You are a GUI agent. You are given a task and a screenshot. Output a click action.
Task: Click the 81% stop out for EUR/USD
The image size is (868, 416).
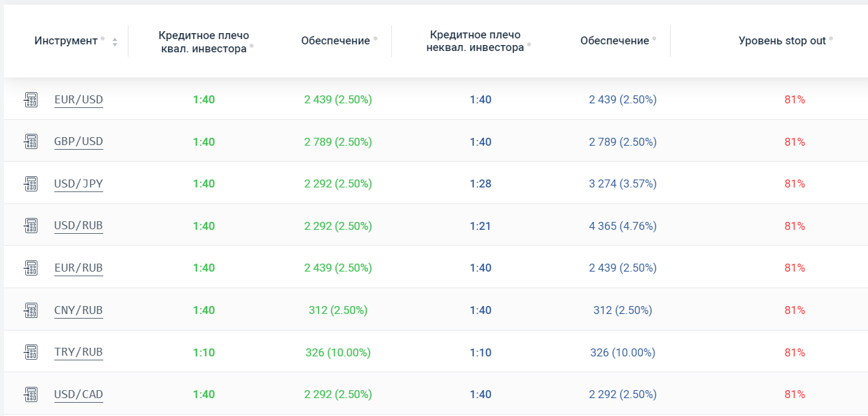point(795,99)
